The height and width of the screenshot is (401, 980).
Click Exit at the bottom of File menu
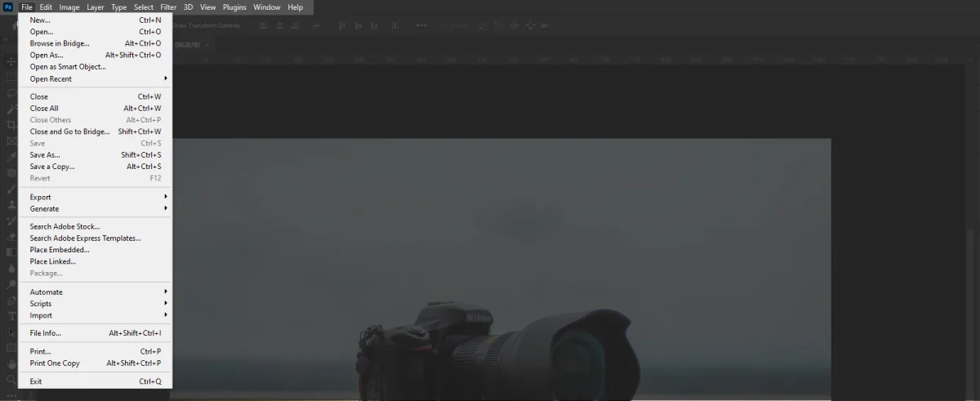point(36,381)
